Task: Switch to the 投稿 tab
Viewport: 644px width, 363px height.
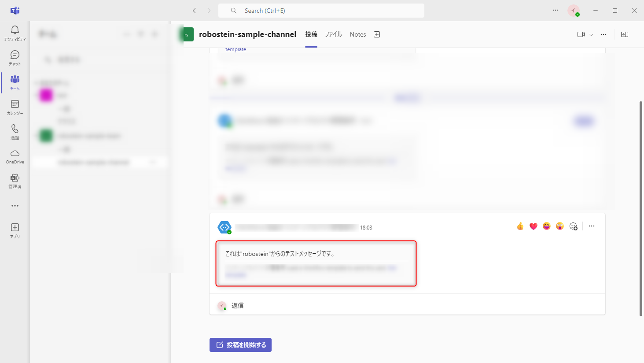Action: coord(311,34)
